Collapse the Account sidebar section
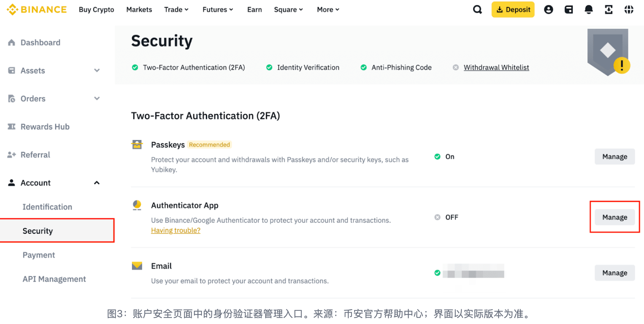The width and height of the screenshot is (644, 324). point(97,183)
